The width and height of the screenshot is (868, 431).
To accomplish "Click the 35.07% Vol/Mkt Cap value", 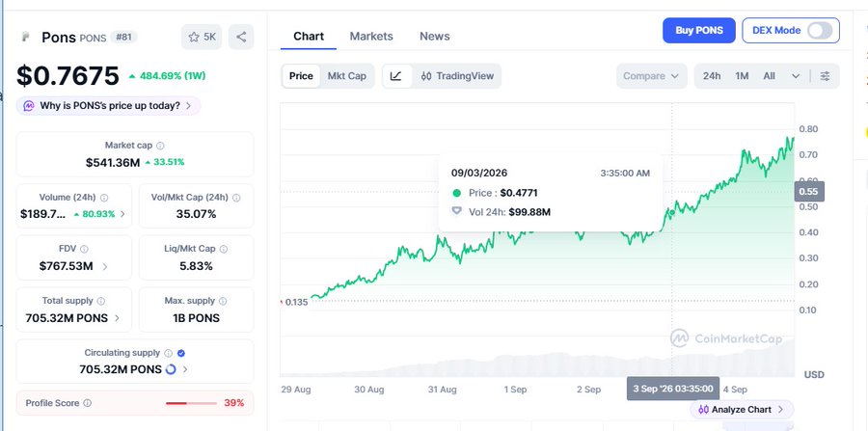I will point(196,214).
